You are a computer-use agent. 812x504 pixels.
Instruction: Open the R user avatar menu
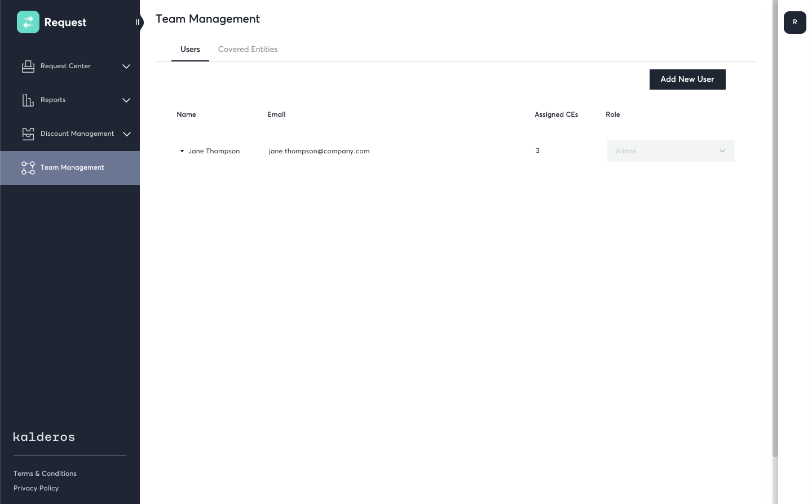795,23
